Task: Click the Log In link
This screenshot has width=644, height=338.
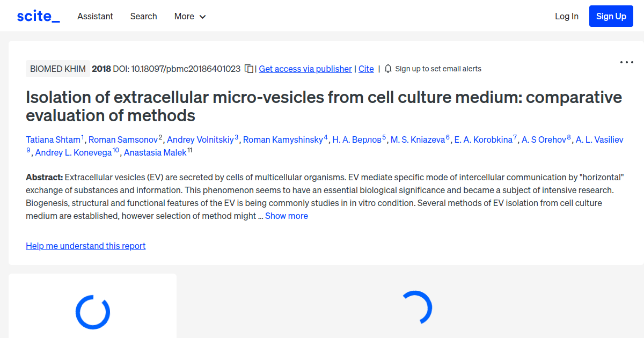Action: 567,16
